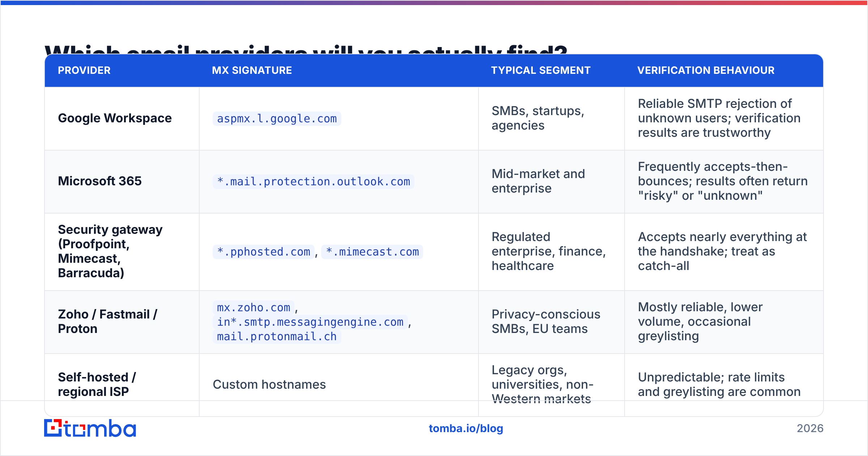Click the Custom hostnames cell
868x456 pixels.
pyautogui.click(x=339, y=384)
